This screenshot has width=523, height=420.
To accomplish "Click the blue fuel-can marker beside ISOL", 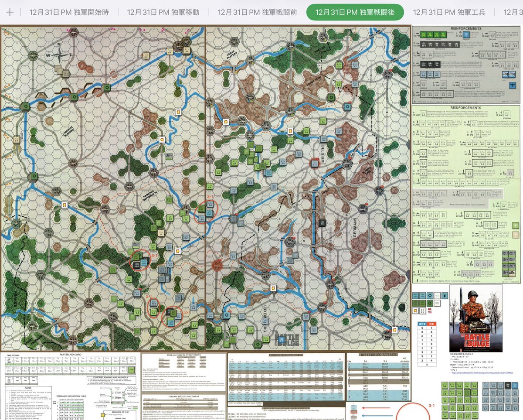I will (445, 296).
